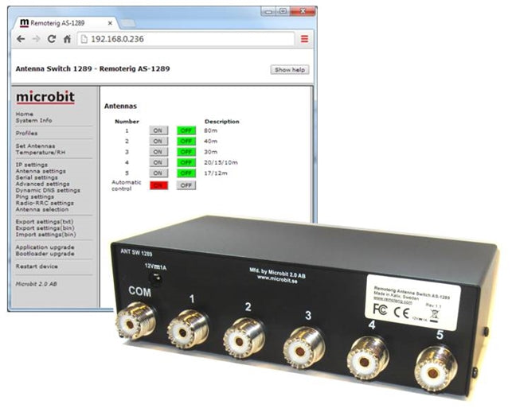Reload the page with refresh icon
This screenshot has height=420, width=512.
[x=52, y=39]
